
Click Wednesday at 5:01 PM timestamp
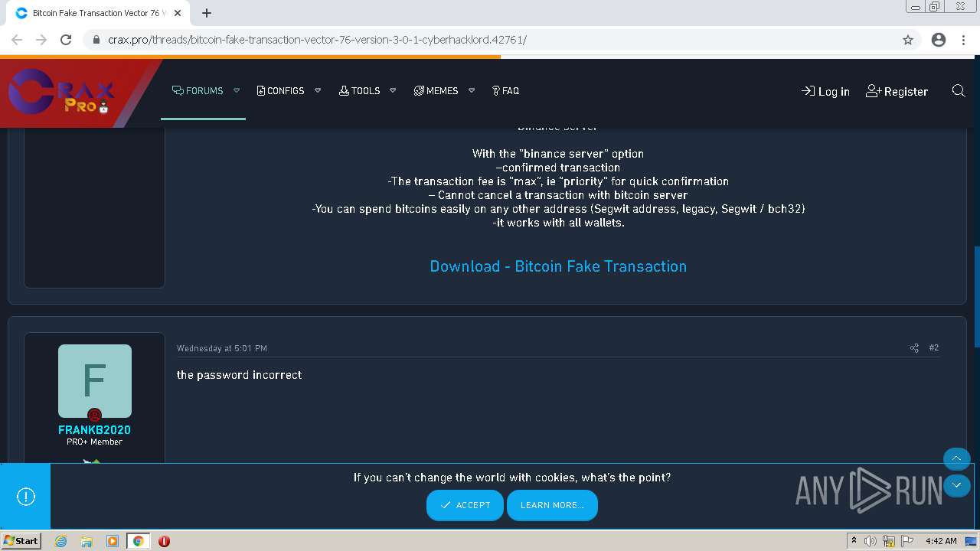(222, 348)
